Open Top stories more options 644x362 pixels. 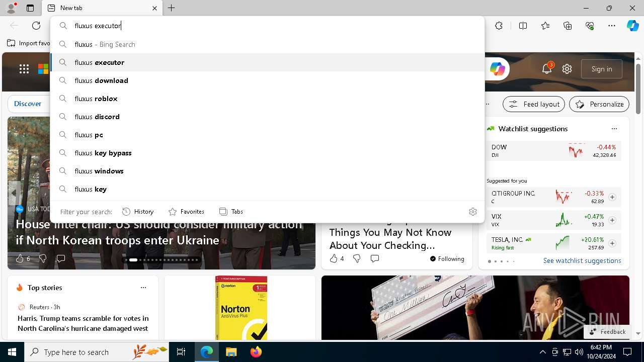(143, 288)
